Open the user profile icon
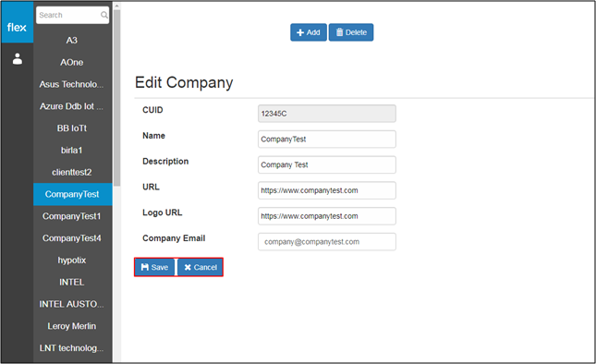This screenshot has height=364, width=596. point(18,59)
